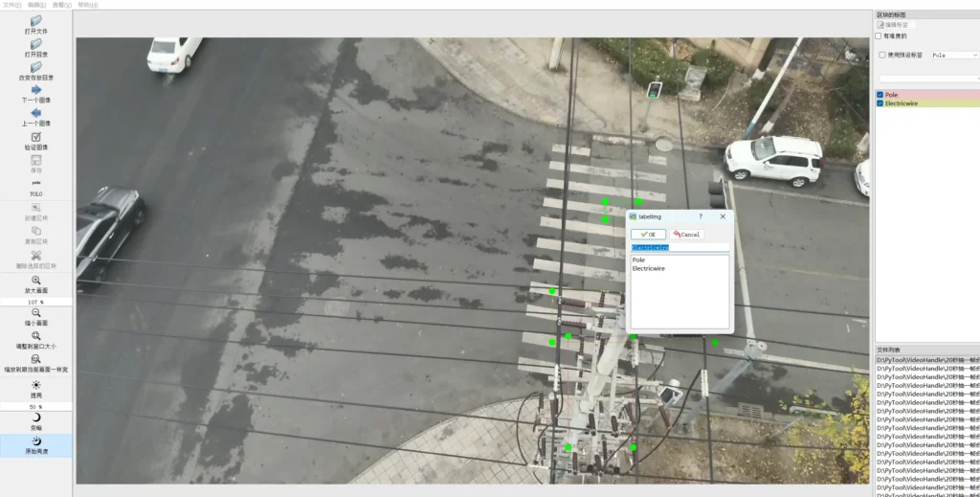Screen dimensions: 980x497
Task: Uncheck the Electricwire label visibility checkbox
Action: [x=880, y=103]
